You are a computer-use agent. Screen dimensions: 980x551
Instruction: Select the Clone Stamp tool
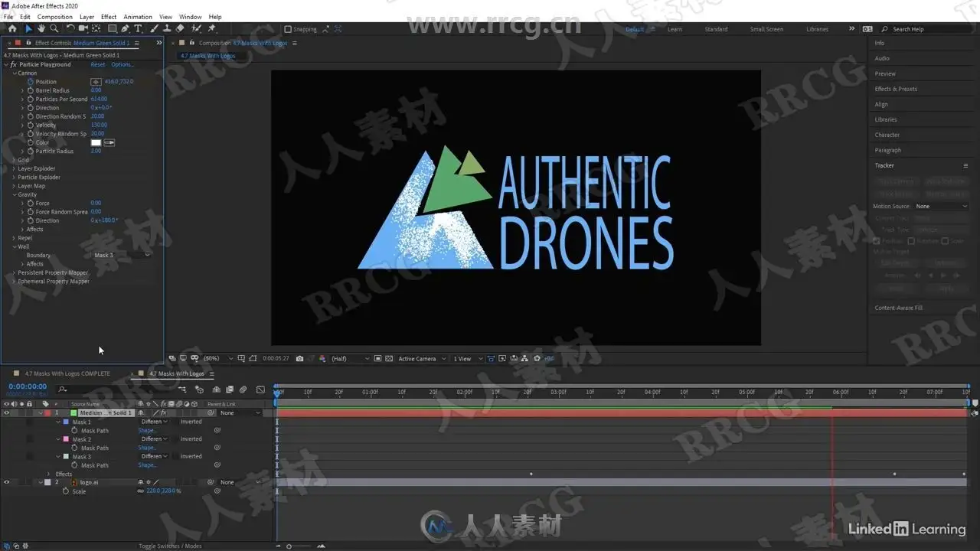click(x=167, y=29)
